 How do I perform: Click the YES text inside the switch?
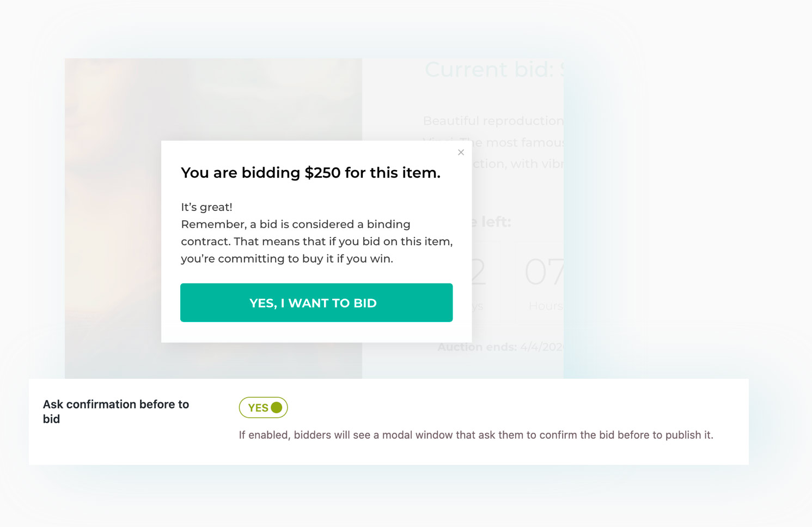258,408
